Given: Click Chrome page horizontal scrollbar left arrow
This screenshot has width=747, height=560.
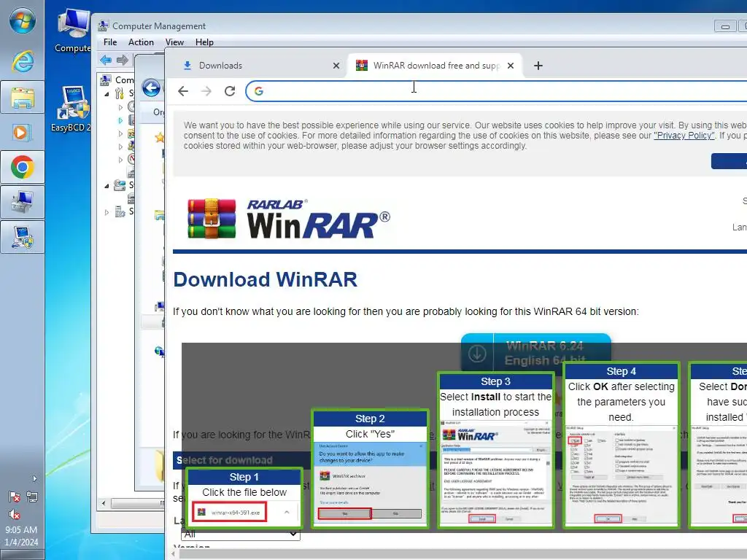Looking at the screenshot, I should click(174, 554).
